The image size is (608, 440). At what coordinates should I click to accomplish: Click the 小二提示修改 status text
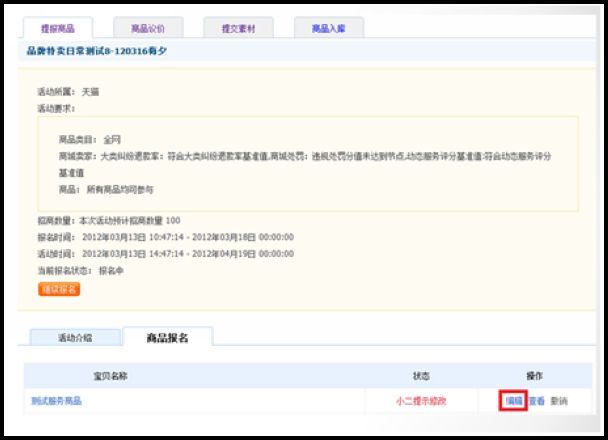pyautogui.click(x=421, y=401)
